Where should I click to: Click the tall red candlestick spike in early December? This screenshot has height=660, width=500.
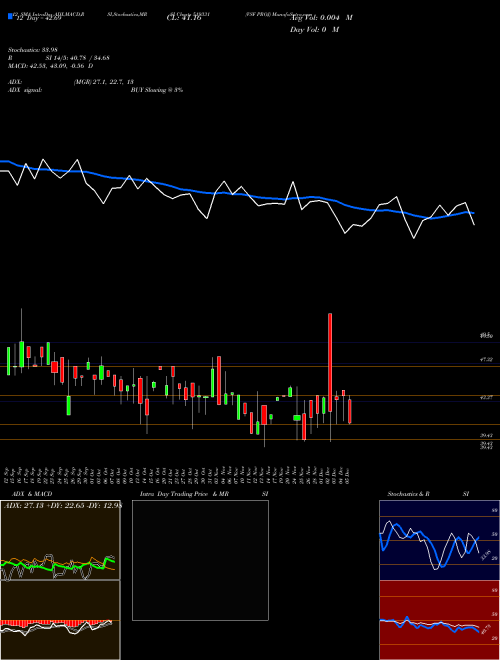330,362
